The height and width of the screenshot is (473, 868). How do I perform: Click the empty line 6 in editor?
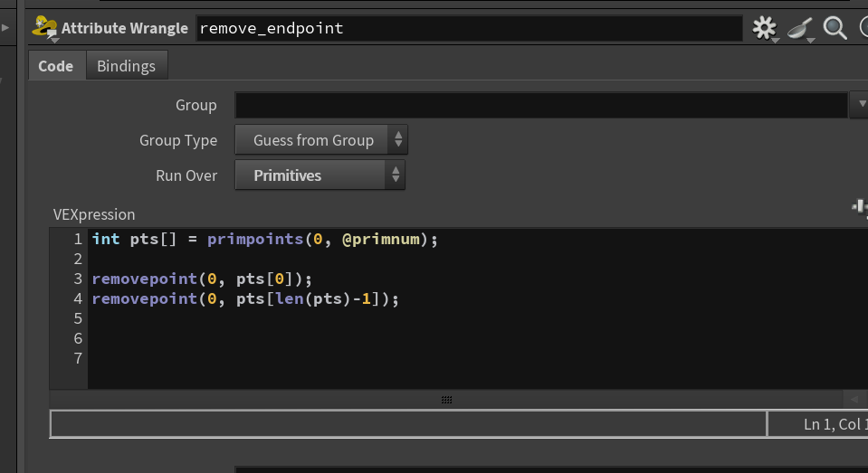[476, 338]
